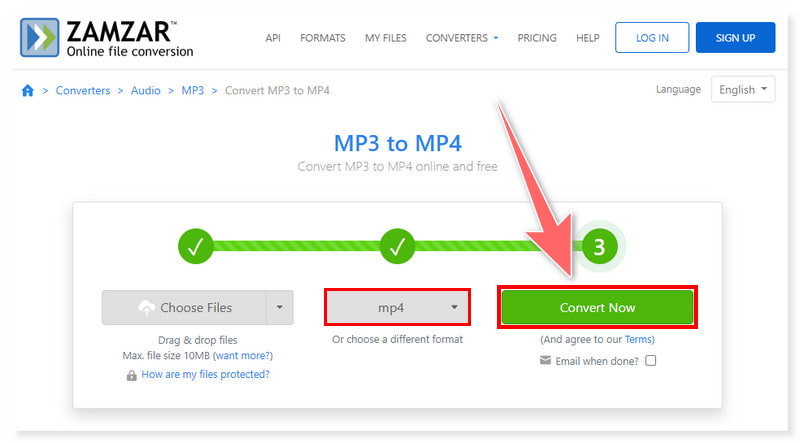Click the progress bar between steps one and two
The image size is (800, 443).
297,246
